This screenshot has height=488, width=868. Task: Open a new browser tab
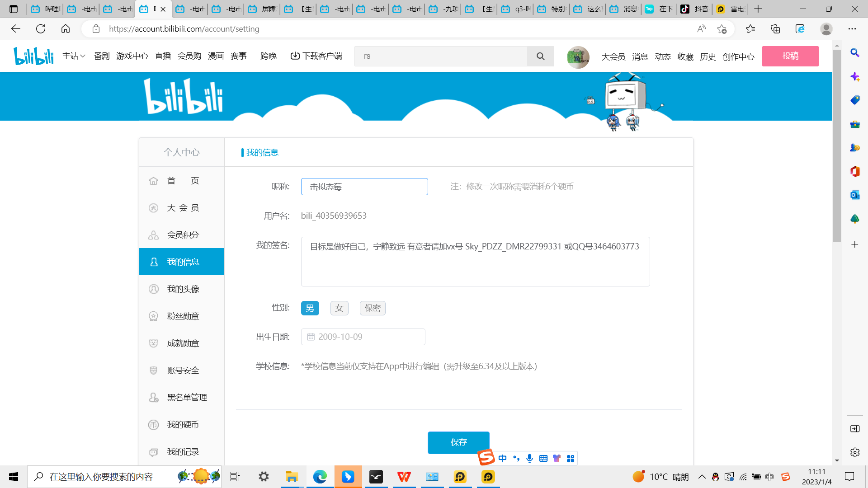click(x=758, y=9)
